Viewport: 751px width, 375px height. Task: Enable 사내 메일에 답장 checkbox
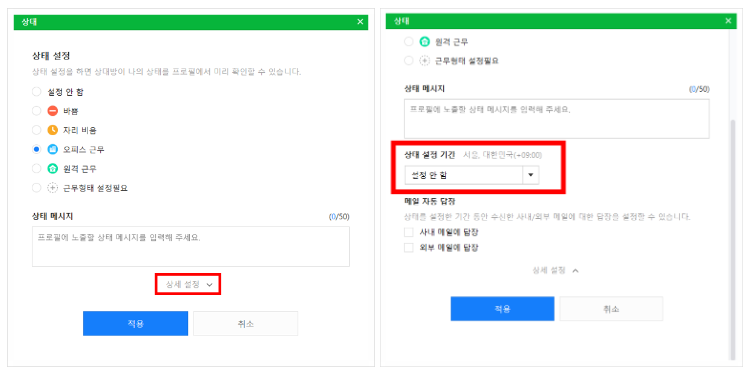[409, 232]
